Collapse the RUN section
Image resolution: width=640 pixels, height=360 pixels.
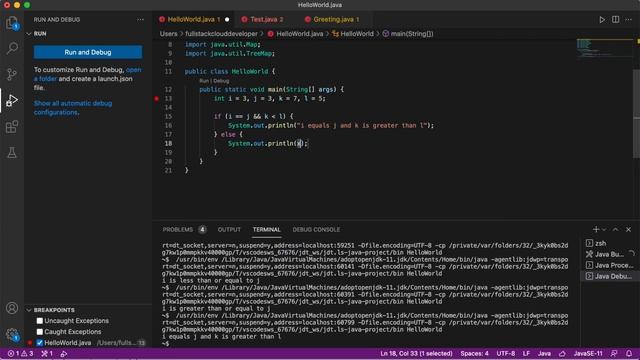pyautogui.click(x=29, y=34)
